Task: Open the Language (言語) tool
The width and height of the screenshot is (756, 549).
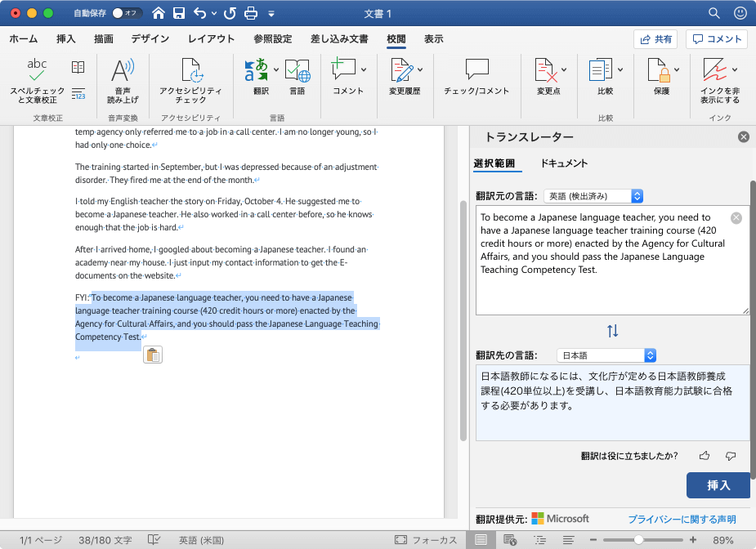Action: (x=297, y=76)
